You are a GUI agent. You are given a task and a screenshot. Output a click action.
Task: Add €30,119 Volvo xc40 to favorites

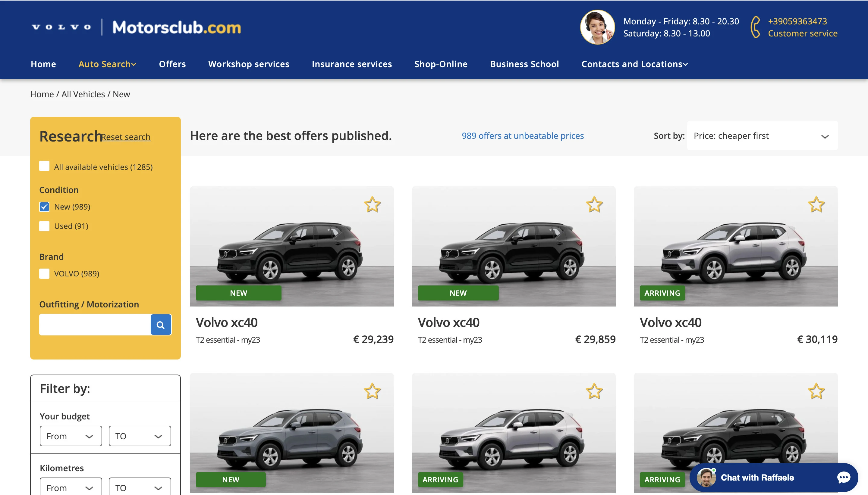coord(816,204)
